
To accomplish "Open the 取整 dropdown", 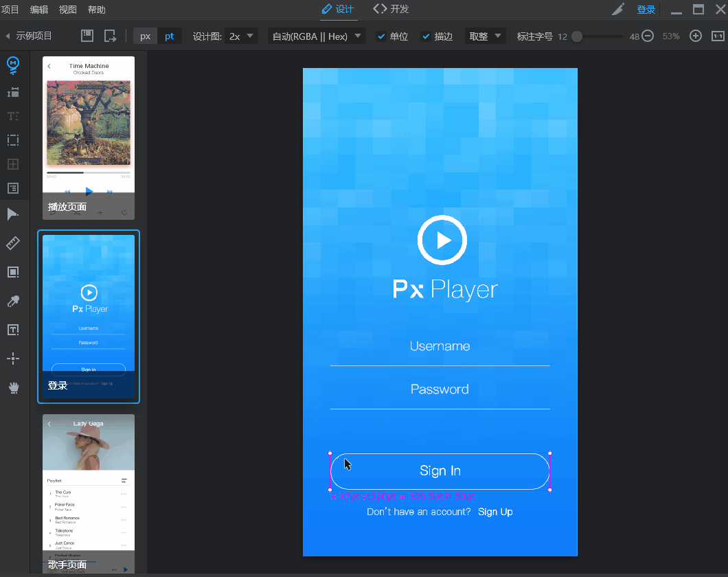I will point(485,36).
